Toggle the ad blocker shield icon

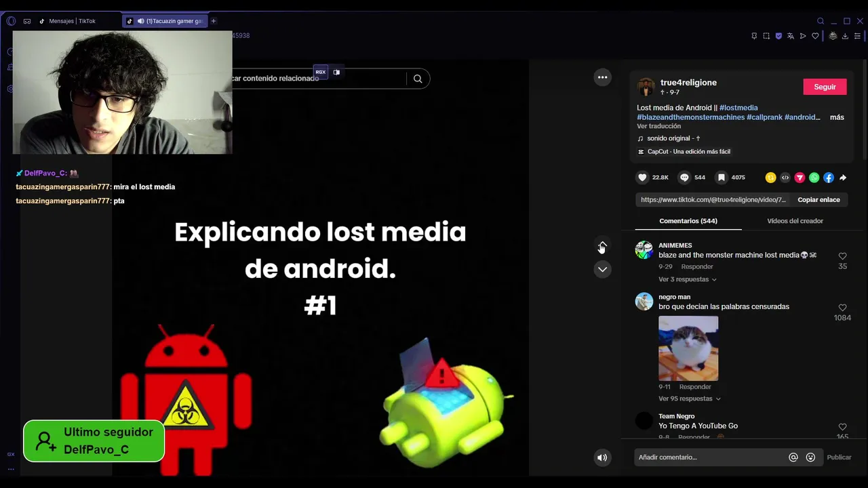point(778,36)
